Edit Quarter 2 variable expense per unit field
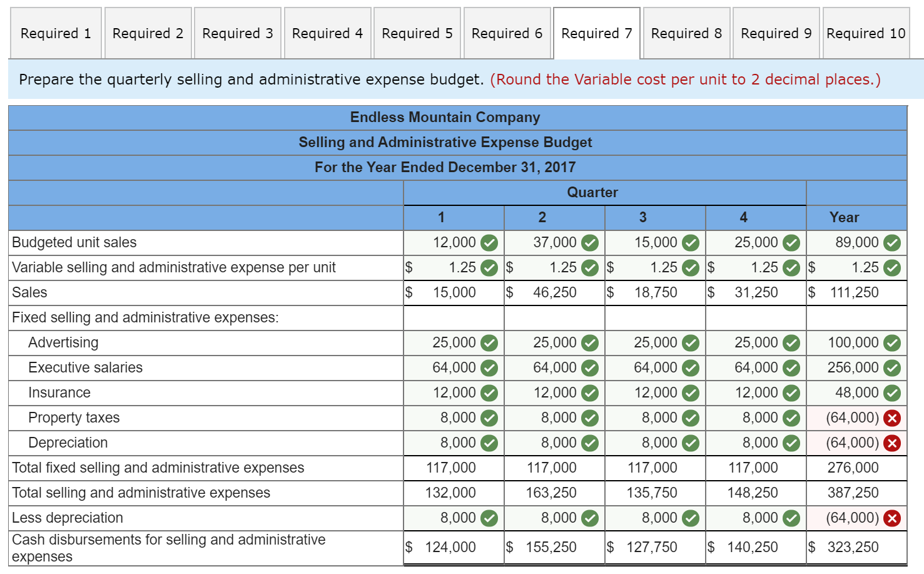The height and width of the screenshot is (574, 924). click(x=554, y=268)
